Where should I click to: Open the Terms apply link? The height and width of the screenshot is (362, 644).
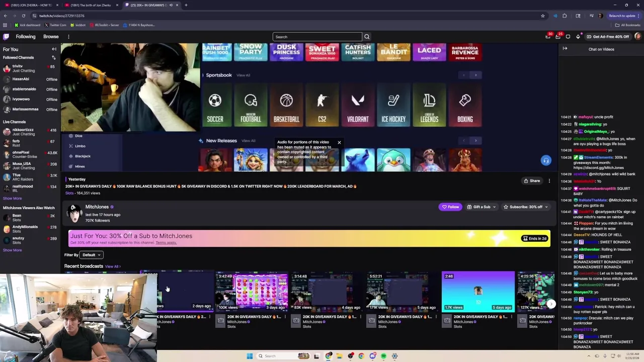166,243
